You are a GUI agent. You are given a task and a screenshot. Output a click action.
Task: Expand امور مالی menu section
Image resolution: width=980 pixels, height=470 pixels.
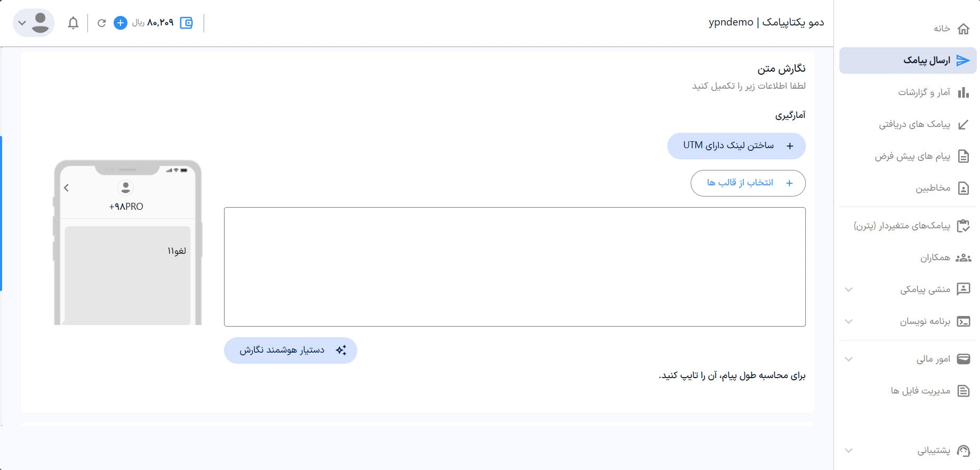click(848, 359)
